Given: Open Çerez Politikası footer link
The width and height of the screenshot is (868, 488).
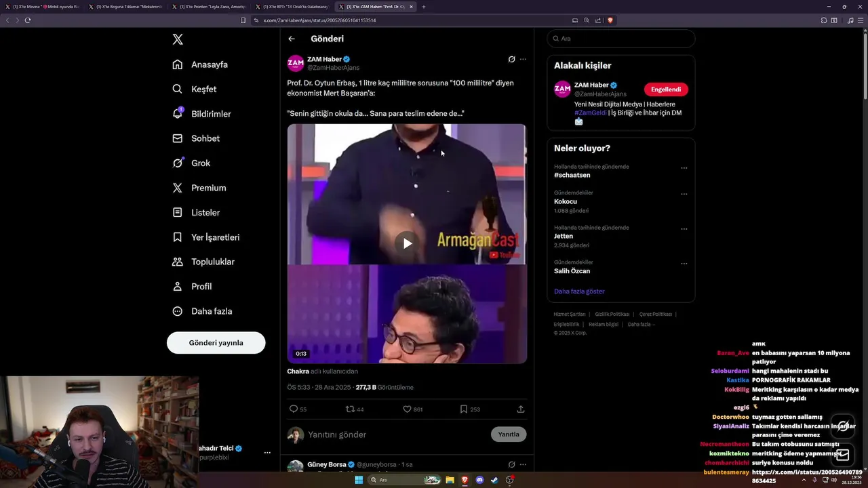Looking at the screenshot, I should [655, 314].
